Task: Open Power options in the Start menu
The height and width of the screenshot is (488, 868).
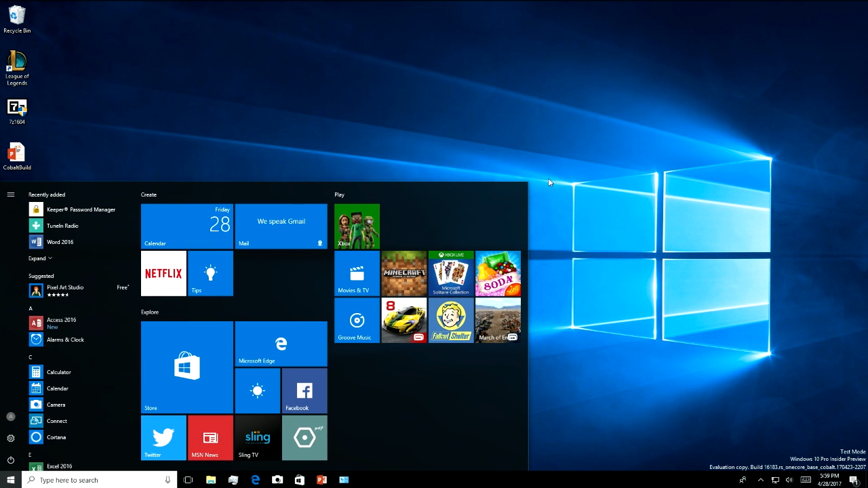Action: coord(10,460)
